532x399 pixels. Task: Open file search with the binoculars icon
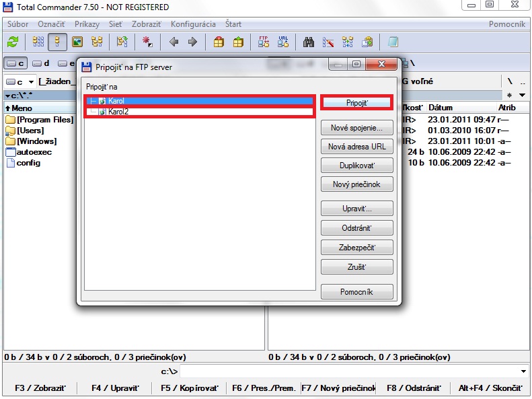tap(309, 42)
